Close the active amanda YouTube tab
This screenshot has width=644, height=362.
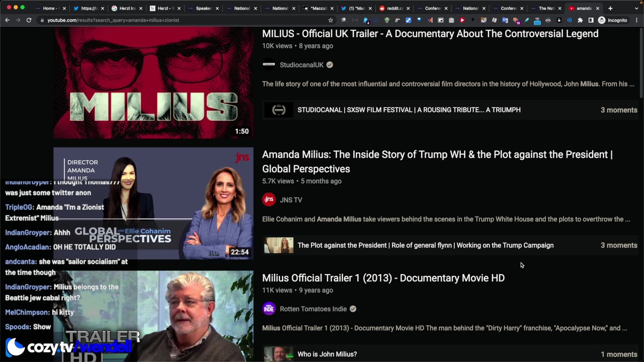598,8
